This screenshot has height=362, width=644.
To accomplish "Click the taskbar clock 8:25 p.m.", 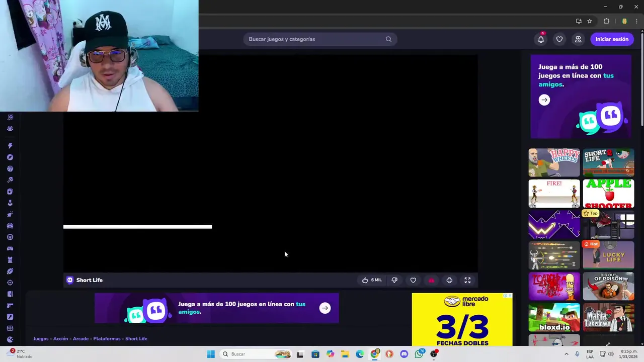I will [629, 354].
